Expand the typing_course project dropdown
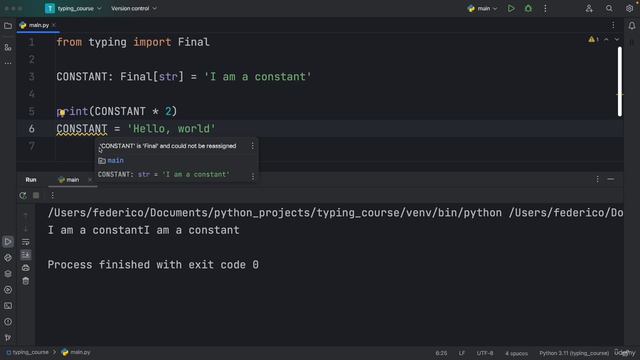 73,8
